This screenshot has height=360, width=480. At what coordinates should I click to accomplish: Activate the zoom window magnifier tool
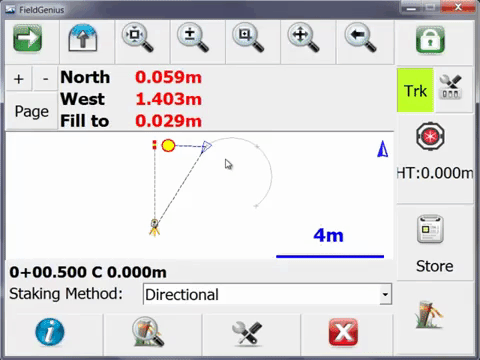point(249,38)
